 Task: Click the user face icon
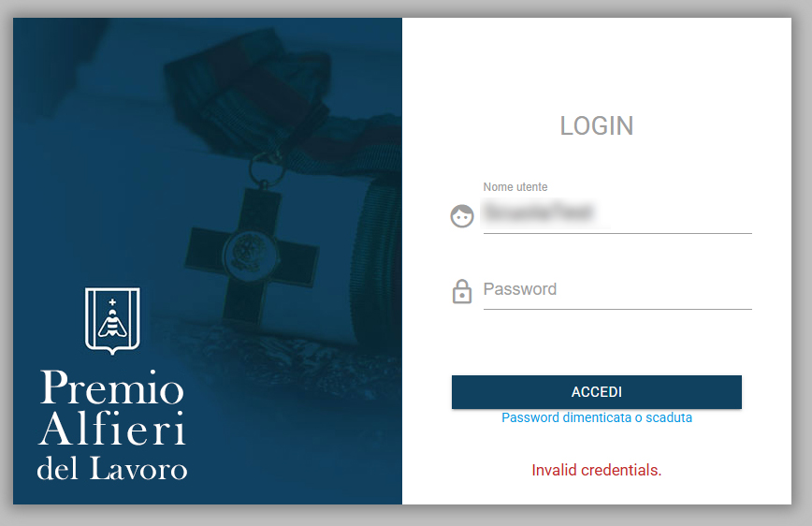[462, 216]
